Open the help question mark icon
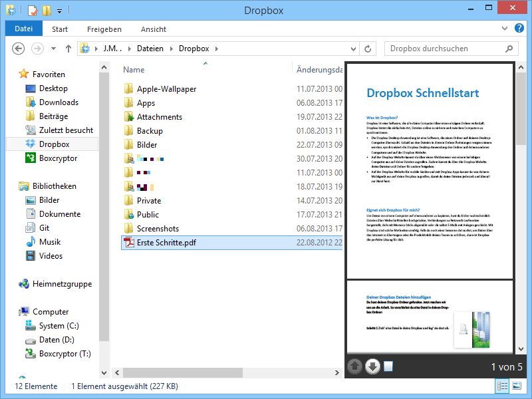The width and height of the screenshot is (532, 399). tap(519, 28)
